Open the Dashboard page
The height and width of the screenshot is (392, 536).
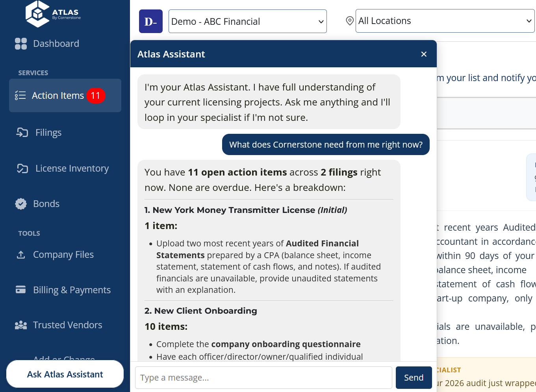[56, 44]
